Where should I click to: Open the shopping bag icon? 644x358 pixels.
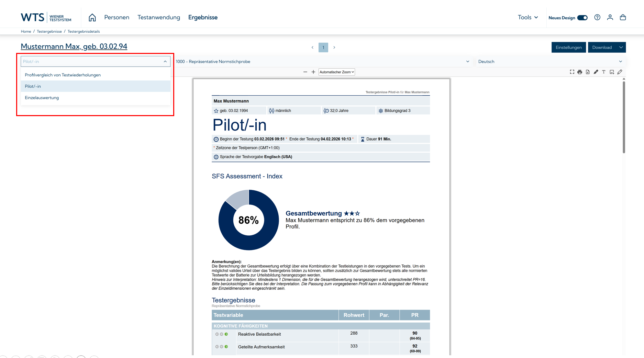pyautogui.click(x=623, y=18)
